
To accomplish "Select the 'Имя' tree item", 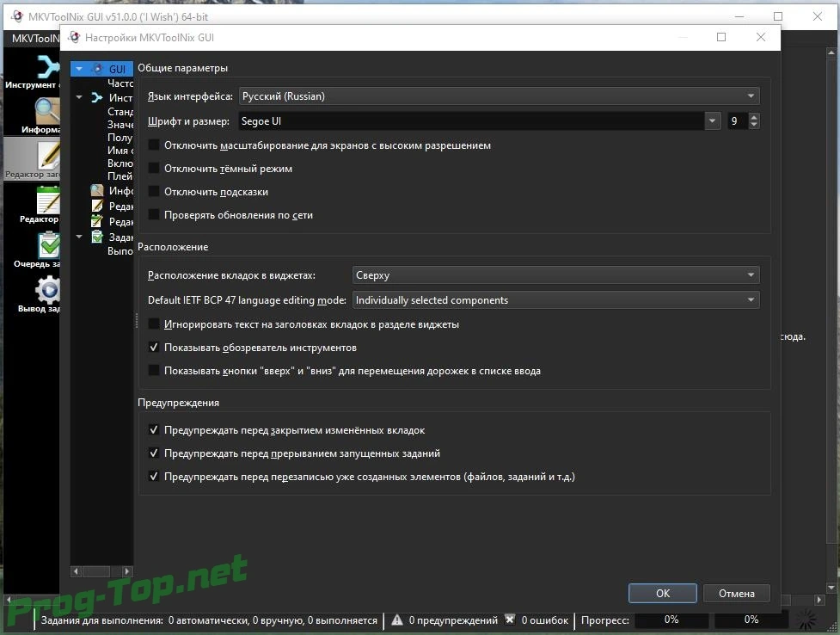I will click(x=120, y=151).
